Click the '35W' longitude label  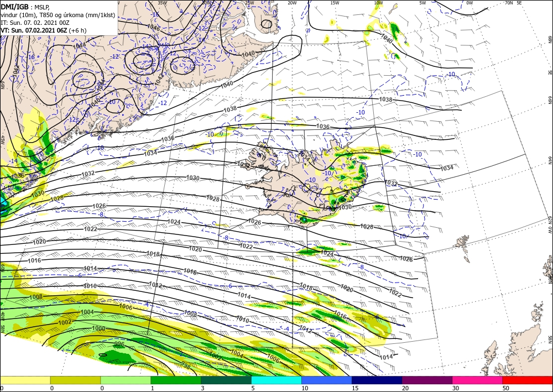pos(162,2)
